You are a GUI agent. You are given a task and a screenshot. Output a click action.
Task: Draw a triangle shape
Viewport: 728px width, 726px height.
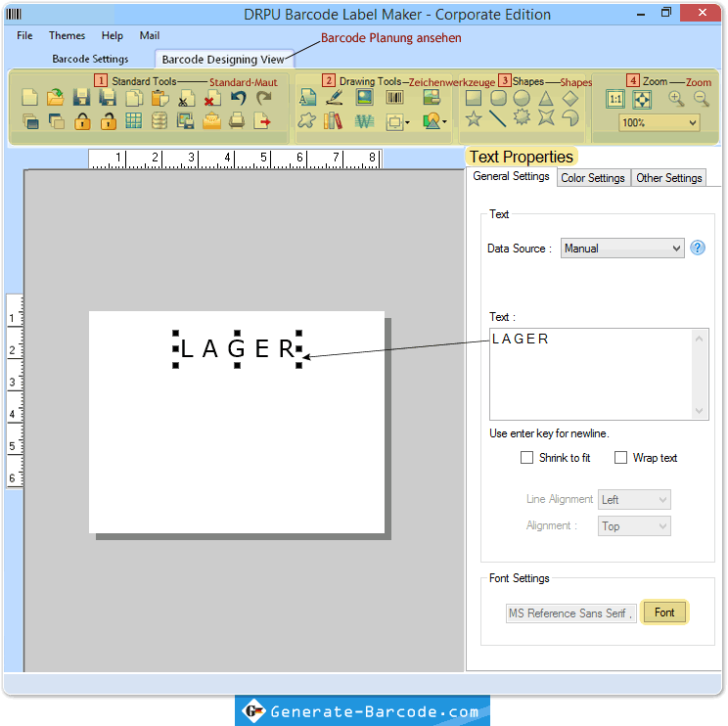(546, 98)
